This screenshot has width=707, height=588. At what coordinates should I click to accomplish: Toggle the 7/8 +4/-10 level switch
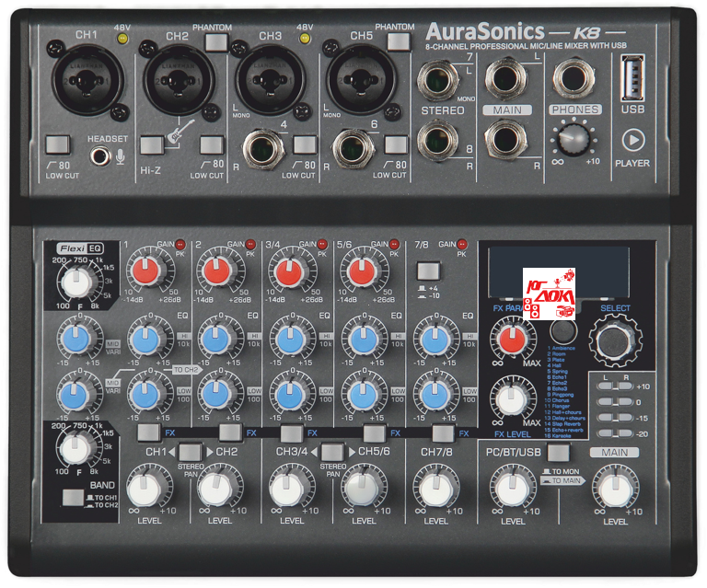pos(427,271)
